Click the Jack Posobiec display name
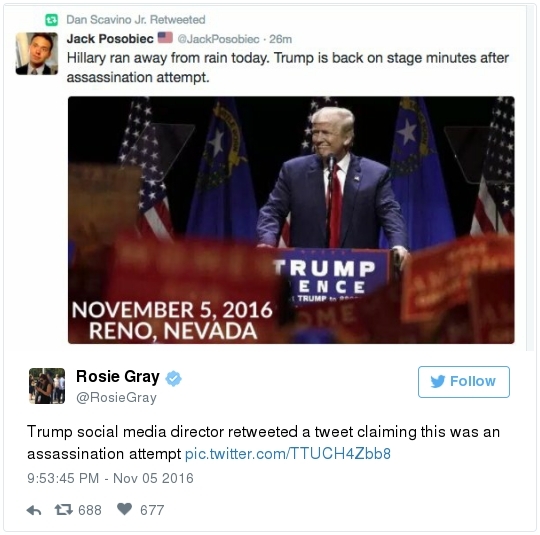Screen dimensions: 540x535 click(x=110, y=39)
